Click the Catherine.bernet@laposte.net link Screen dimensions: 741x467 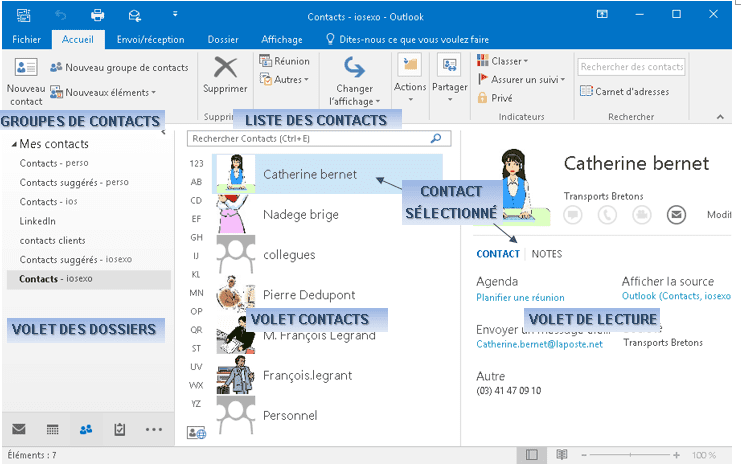pos(539,344)
